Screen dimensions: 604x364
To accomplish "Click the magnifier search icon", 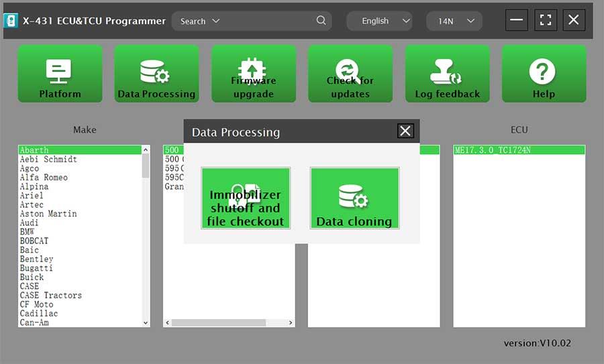I will point(321,20).
